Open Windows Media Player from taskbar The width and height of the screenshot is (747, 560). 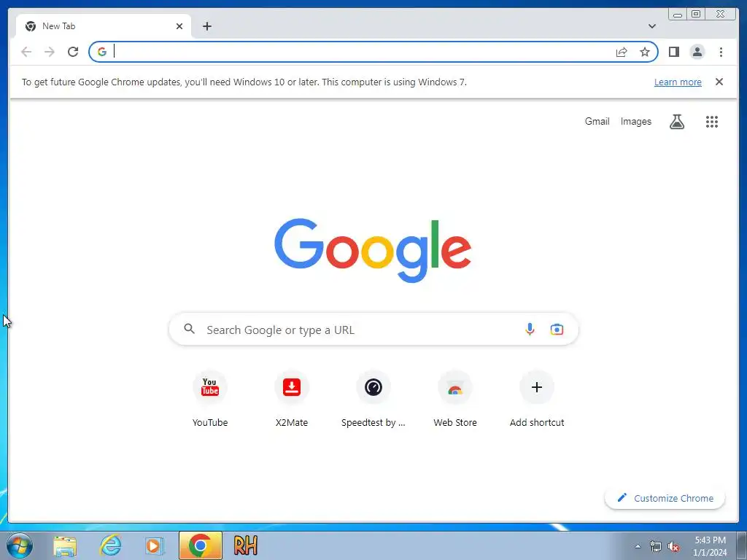[x=153, y=545]
